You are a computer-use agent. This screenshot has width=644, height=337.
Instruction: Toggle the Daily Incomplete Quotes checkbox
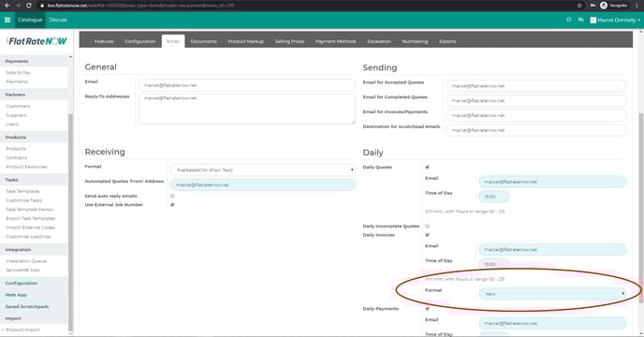coord(427,226)
